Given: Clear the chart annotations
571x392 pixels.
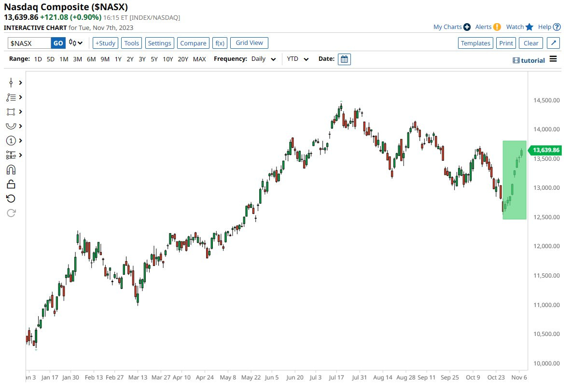Looking at the screenshot, I should coord(530,43).
